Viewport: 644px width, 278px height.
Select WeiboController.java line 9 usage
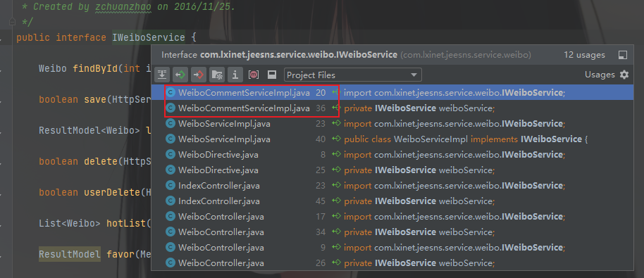392,247
